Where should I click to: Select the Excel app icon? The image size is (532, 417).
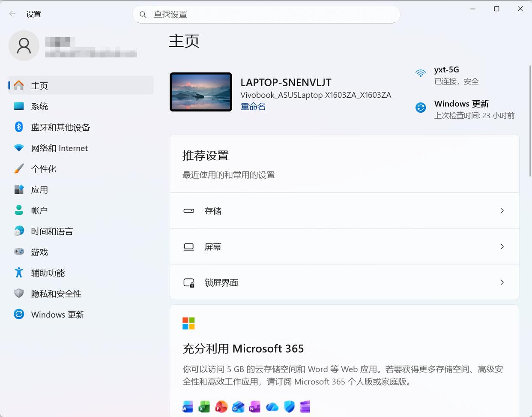(204, 407)
